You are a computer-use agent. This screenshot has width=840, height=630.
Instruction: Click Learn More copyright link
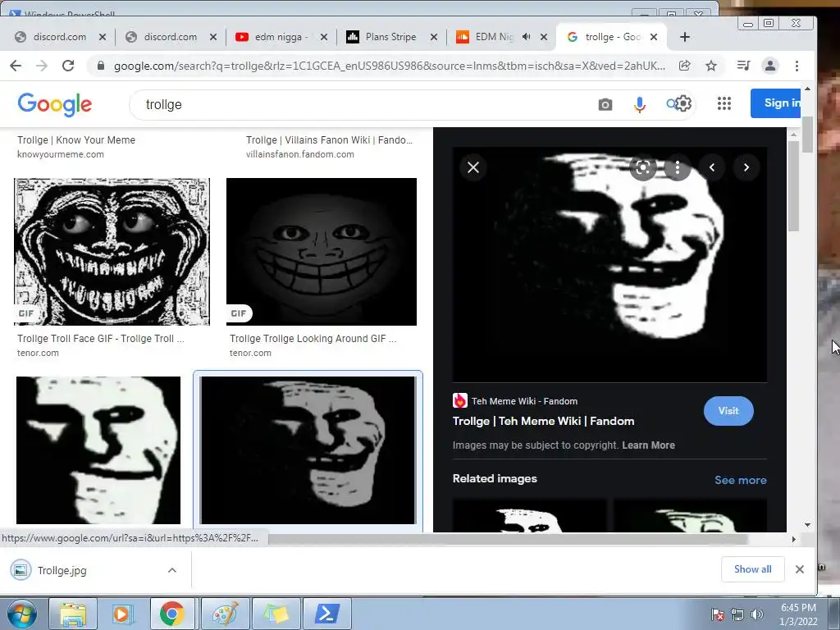tap(648, 445)
